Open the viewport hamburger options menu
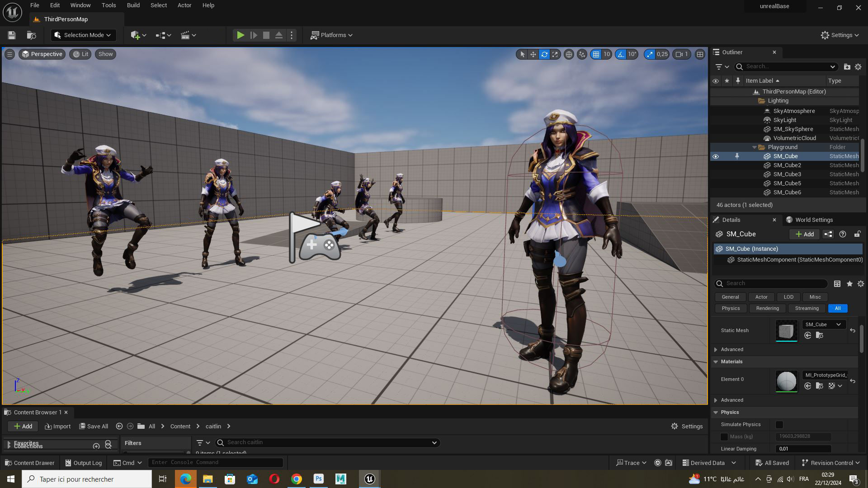This screenshot has height=488, width=868. (x=9, y=54)
